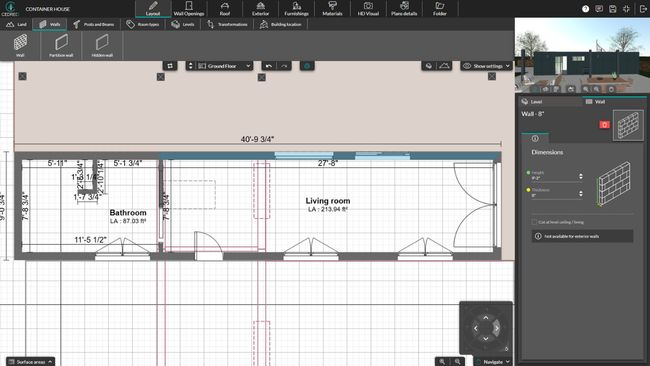Click the Height value field
This screenshot has height=366, width=650.
(x=554, y=178)
